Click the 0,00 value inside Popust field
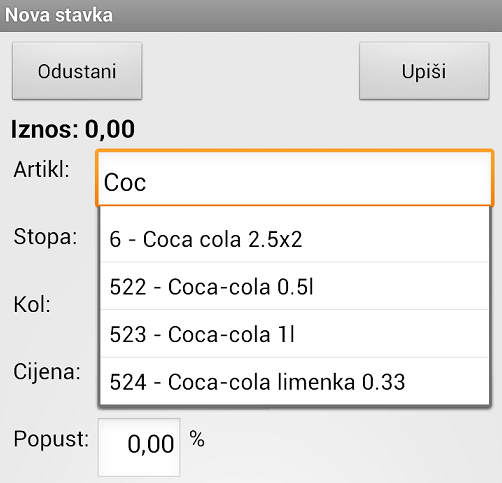Viewport: 502px width, 483px height. click(x=151, y=444)
